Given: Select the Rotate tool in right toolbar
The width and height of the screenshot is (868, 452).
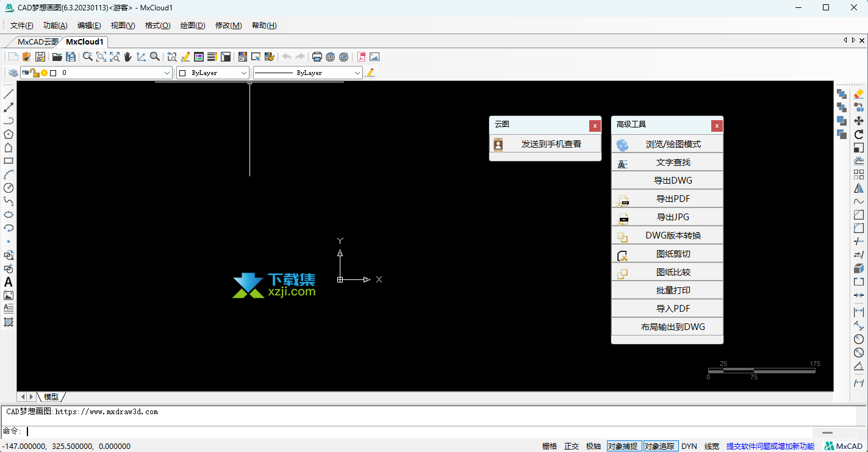Looking at the screenshot, I should pos(859,134).
